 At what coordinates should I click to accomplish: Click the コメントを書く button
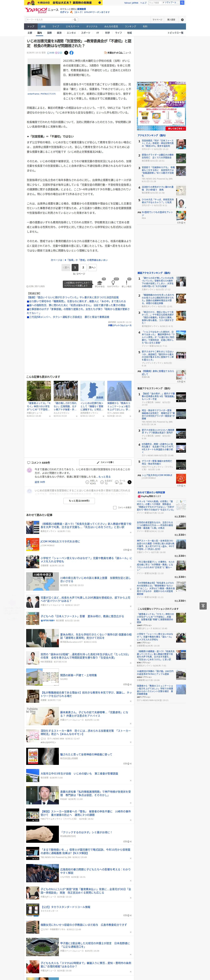[105, 462]
